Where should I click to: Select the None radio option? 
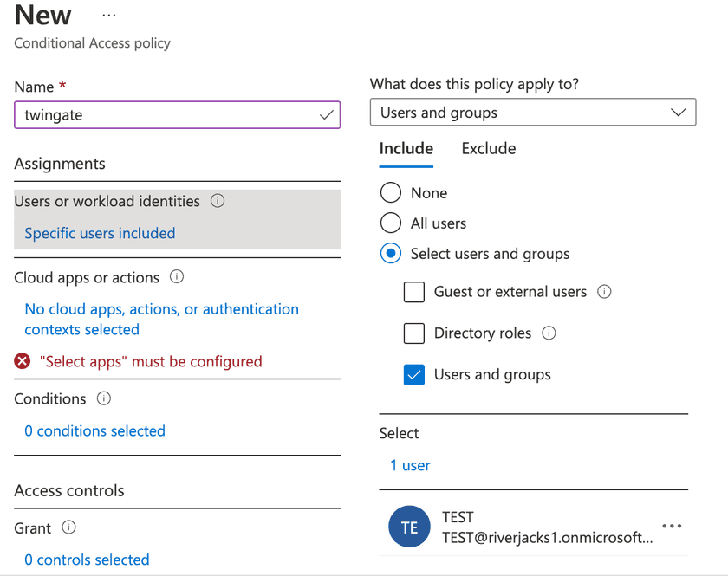coord(391,192)
